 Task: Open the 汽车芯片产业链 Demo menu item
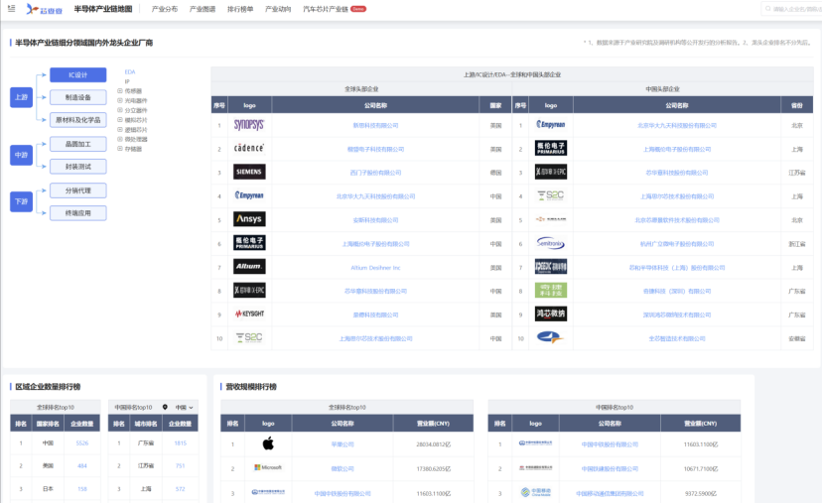point(335,9)
